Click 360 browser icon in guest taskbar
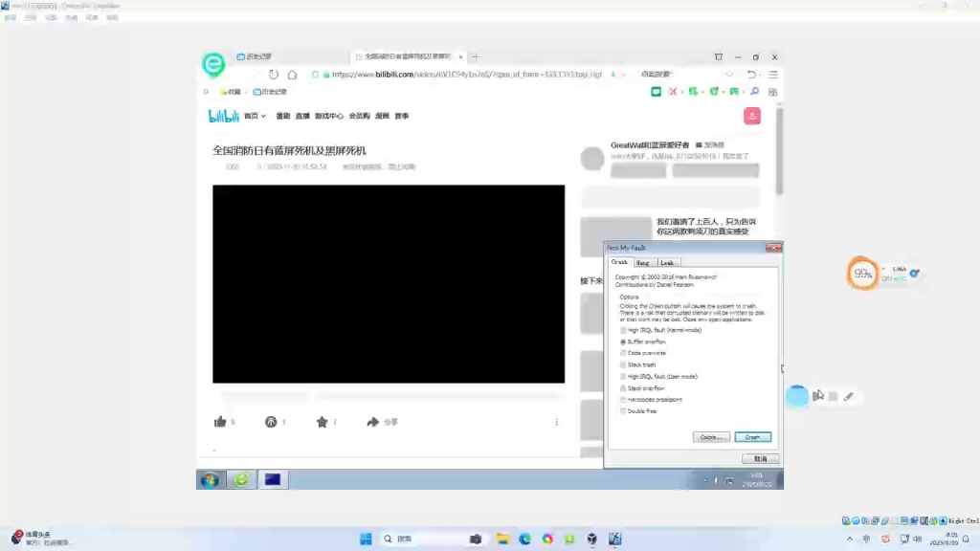This screenshot has width=980, height=551. coord(241,480)
